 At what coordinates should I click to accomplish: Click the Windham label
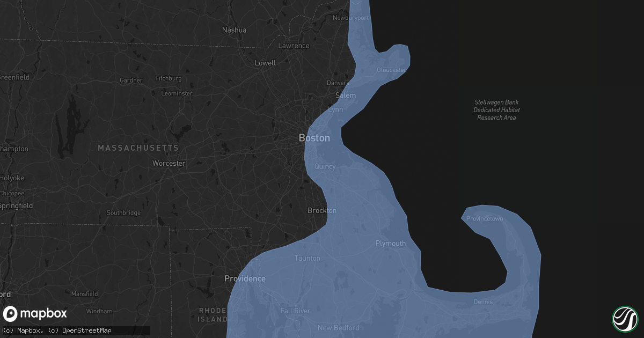[99, 311]
